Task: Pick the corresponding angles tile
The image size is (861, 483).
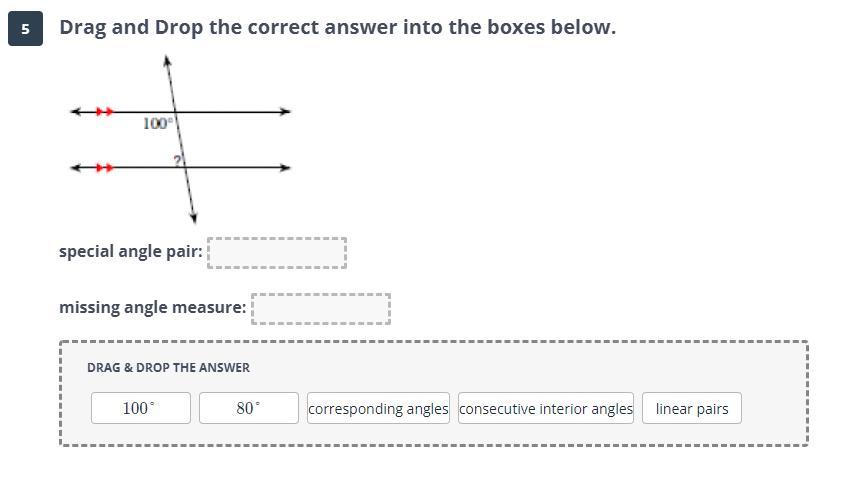Action: click(378, 408)
